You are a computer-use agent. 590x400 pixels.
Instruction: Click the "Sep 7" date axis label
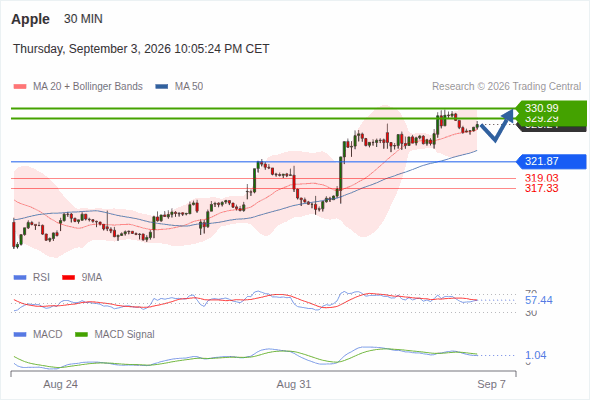pos(491,384)
